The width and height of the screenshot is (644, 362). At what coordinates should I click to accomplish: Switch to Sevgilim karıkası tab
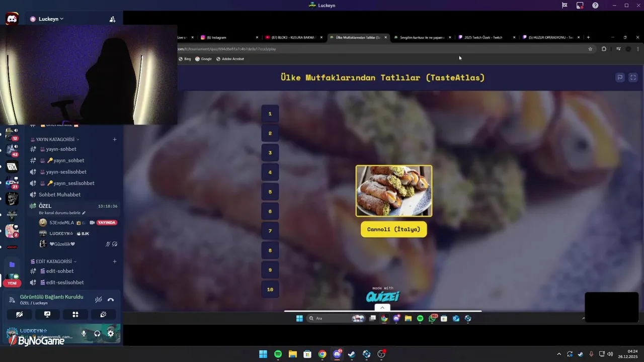coord(423,37)
